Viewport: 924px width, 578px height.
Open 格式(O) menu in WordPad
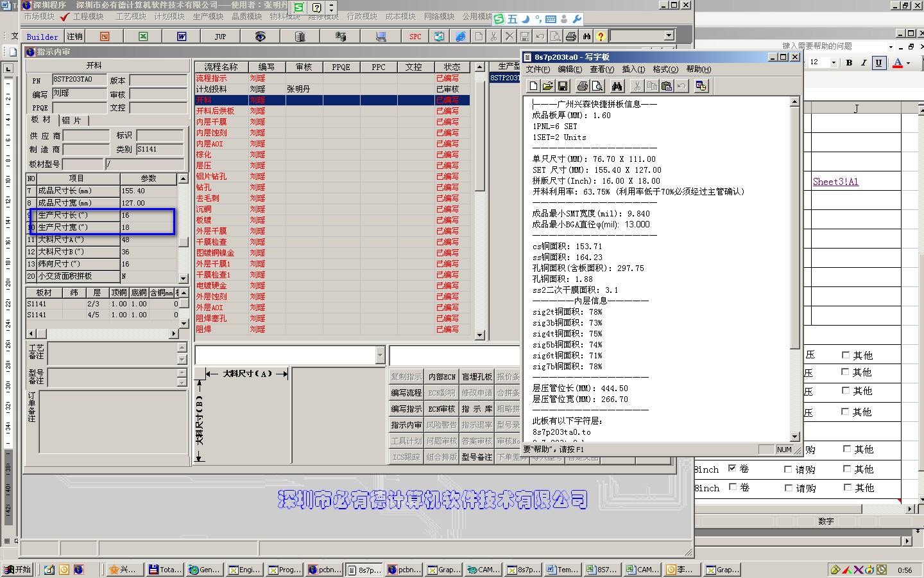tap(665, 69)
